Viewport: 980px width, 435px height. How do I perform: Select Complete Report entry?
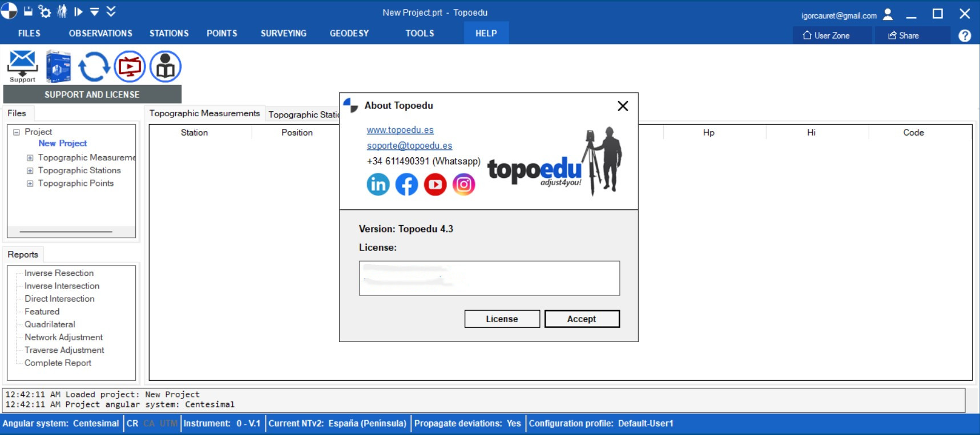coord(58,363)
